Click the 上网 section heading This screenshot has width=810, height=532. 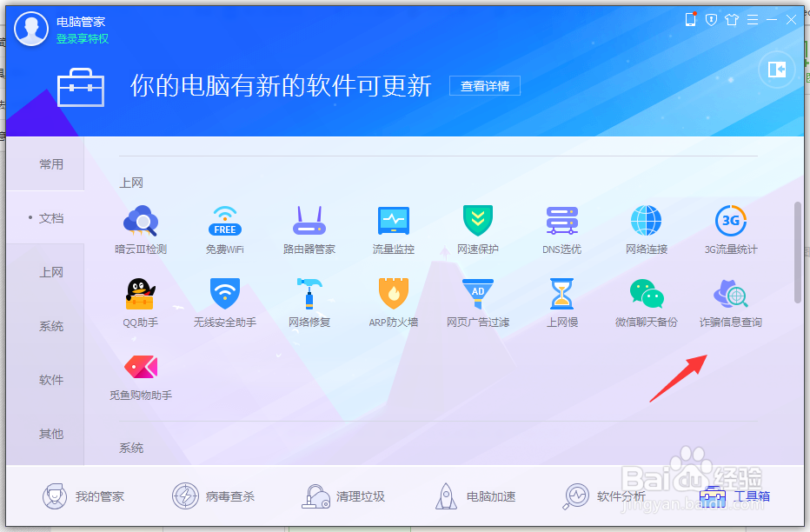(130, 183)
